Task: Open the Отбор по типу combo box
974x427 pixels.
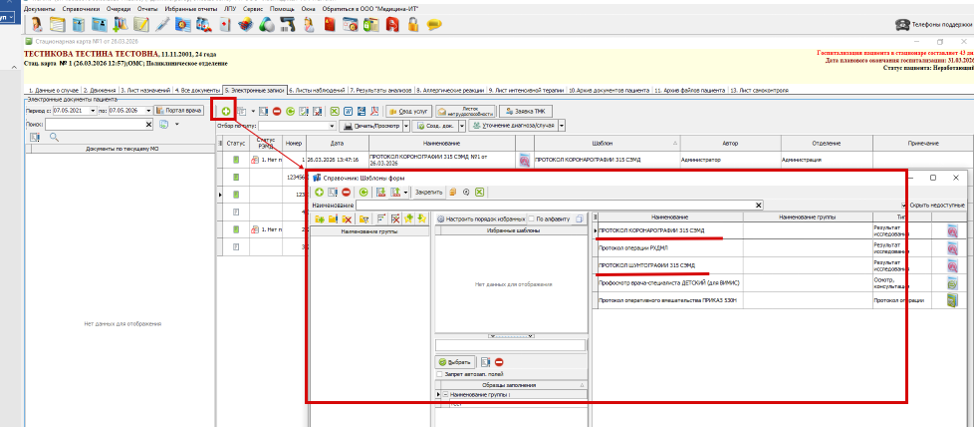Action: click(298, 126)
